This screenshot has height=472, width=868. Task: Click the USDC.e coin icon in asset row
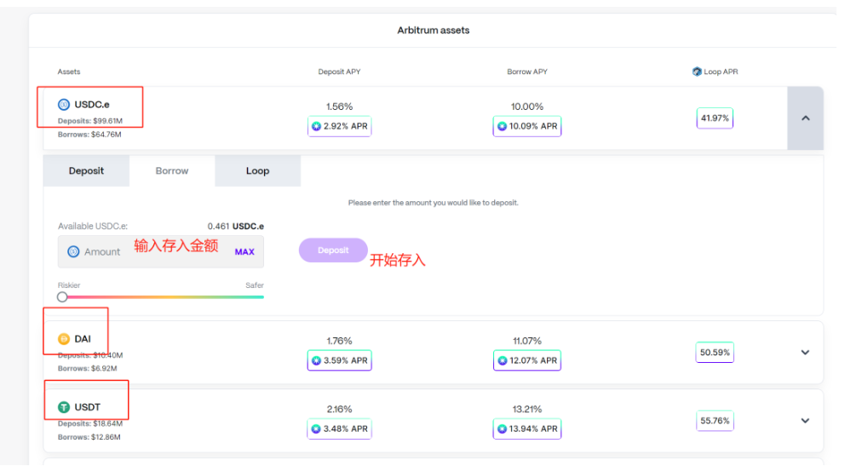(64, 104)
